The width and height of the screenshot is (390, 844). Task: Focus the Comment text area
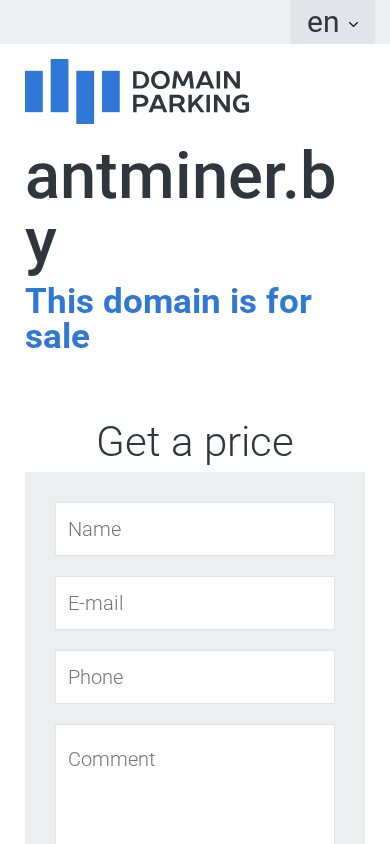[195, 784]
